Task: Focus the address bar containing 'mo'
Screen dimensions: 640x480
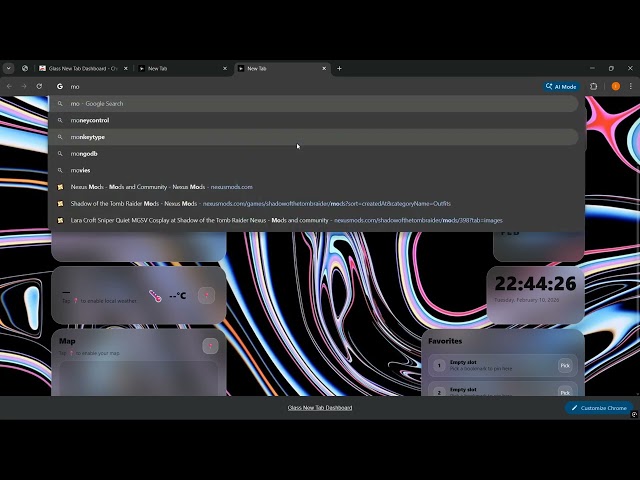Action: tap(302, 87)
